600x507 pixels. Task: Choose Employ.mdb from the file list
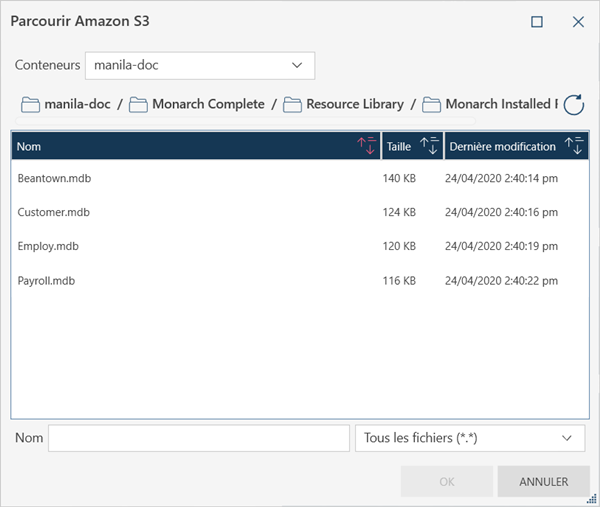point(48,246)
